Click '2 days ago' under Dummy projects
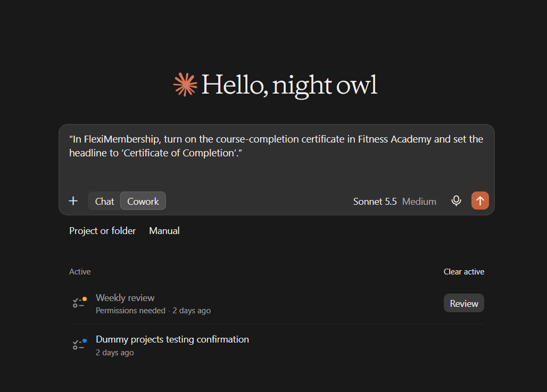 (x=115, y=353)
